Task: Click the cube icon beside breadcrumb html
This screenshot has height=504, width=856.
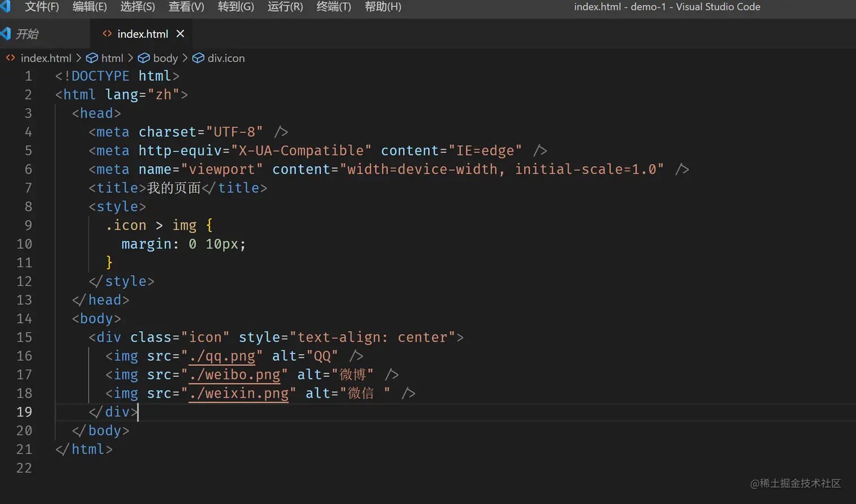Action: pyautogui.click(x=92, y=58)
